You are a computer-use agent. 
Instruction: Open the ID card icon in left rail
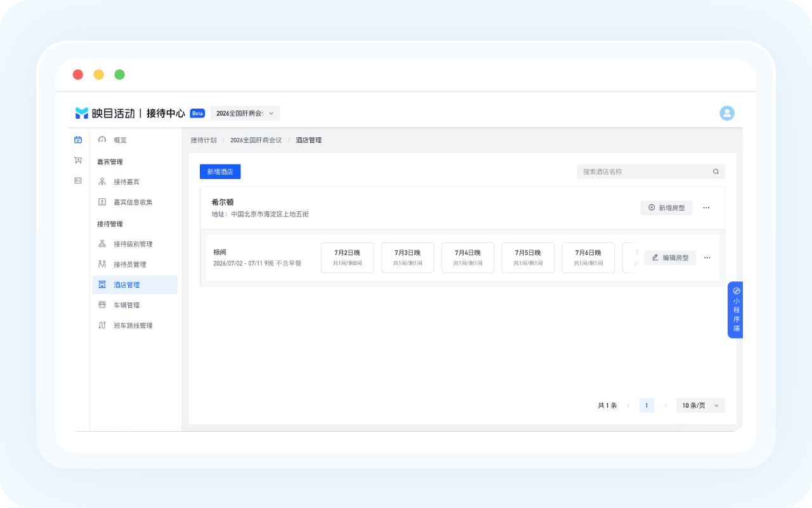[x=78, y=180]
